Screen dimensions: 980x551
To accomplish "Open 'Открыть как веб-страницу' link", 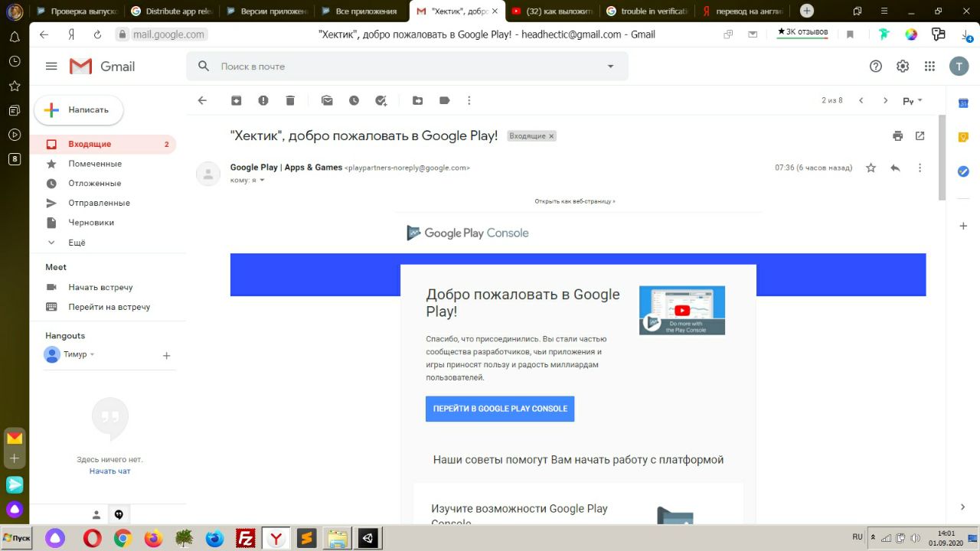I will [575, 201].
